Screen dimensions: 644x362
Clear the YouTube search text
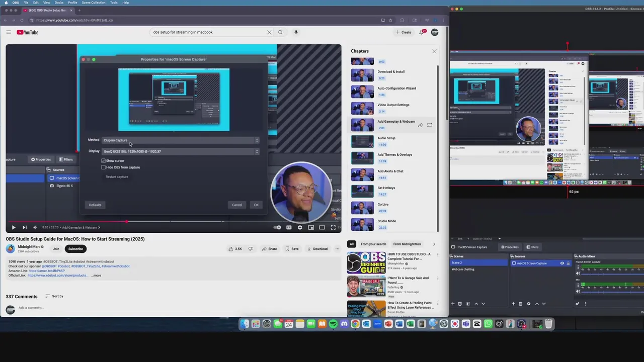tap(269, 32)
